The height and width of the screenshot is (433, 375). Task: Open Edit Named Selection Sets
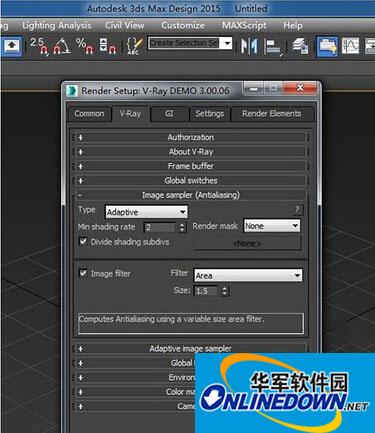(x=134, y=46)
